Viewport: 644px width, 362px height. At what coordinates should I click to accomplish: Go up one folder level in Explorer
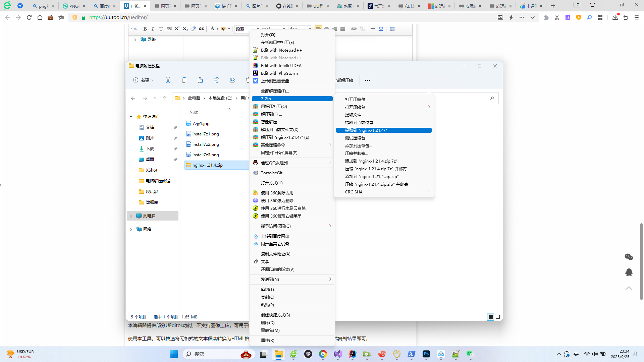coord(165,98)
